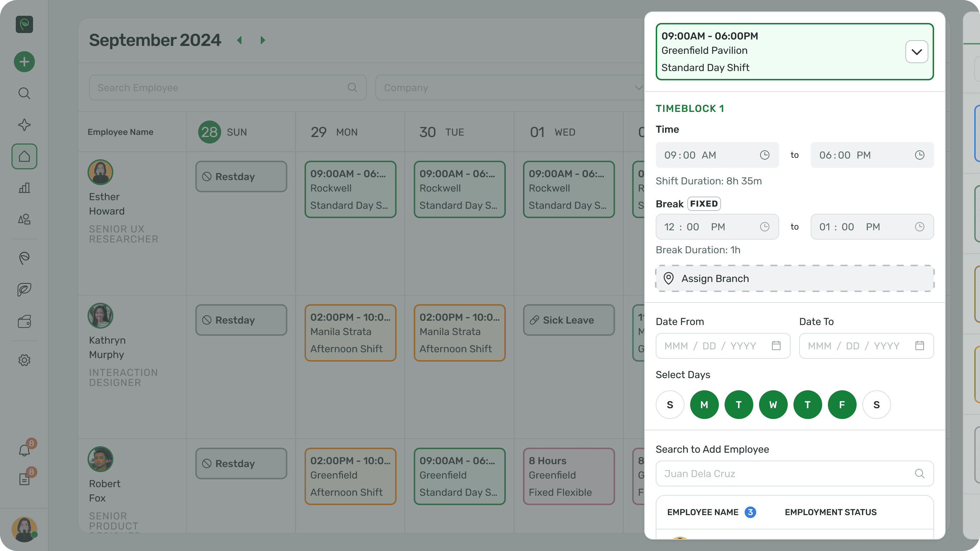Click the green plus add button
This screenshot has width=980, height=551.
pyautogui.click(x=24, y=62)
